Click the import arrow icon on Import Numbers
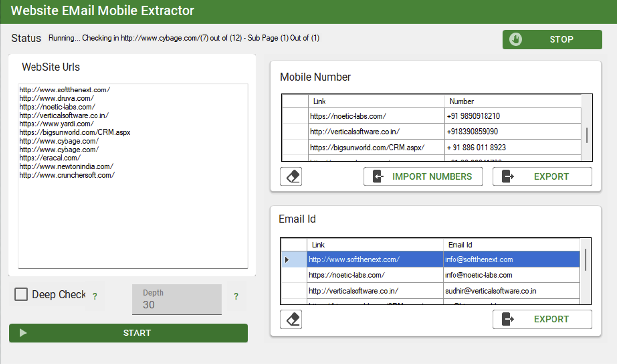 pyautogui.click(x=378, y=177)
